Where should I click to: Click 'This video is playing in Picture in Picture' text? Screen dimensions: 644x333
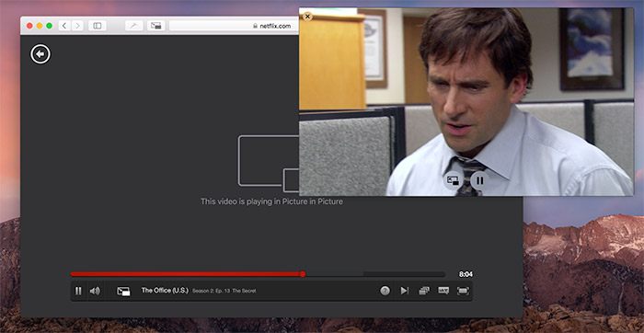[271, 201]
